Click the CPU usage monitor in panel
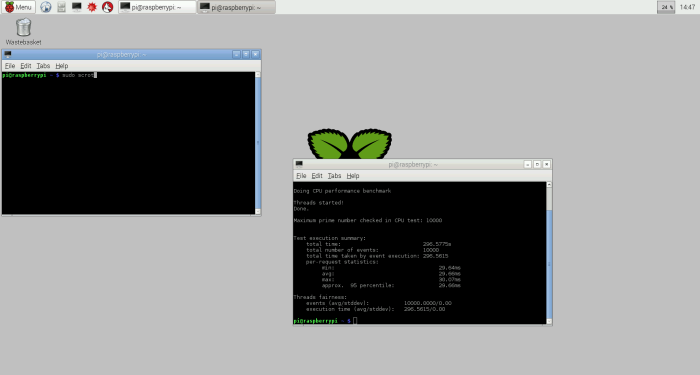The width and height of the screenshot is (700, 375). click(666, 7)
